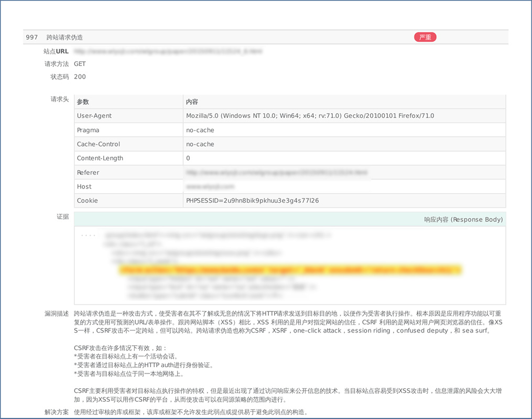Select the 200 status code value
The image size is (532, 419).
click(x=80, y=76)
